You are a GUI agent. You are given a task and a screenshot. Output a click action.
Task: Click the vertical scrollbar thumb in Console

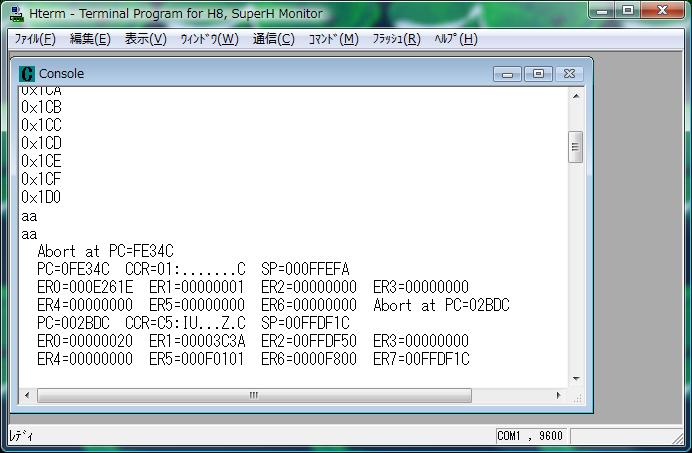(576, 147)
